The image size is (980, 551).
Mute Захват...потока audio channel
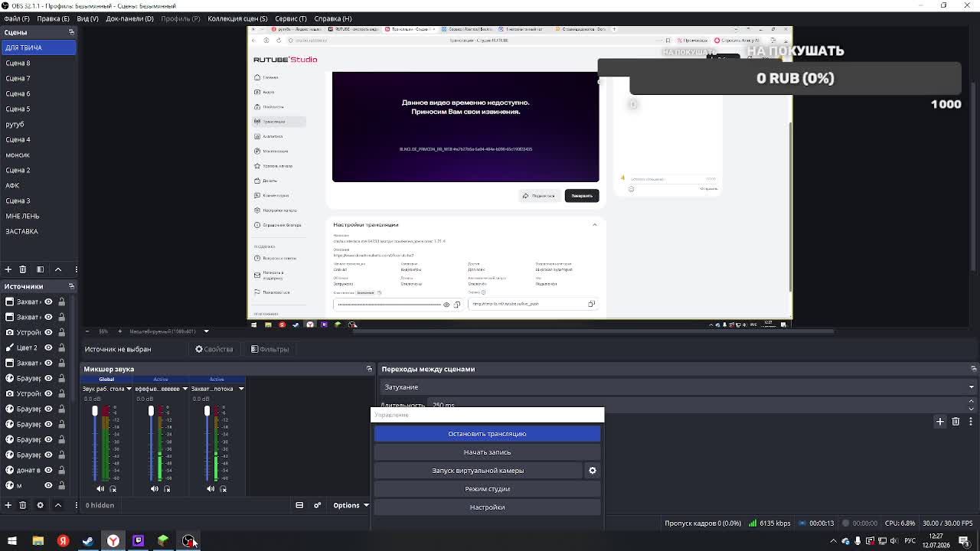pos(211,489)
